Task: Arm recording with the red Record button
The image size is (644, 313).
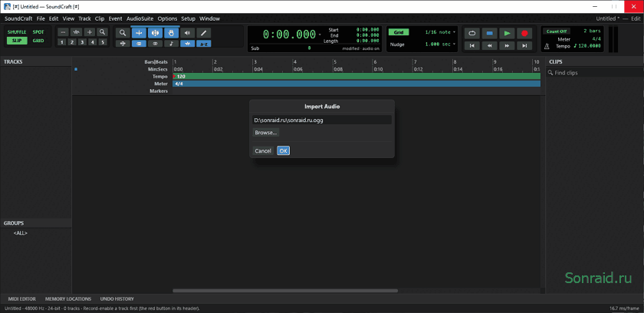Action: click(x=524, y=33)
